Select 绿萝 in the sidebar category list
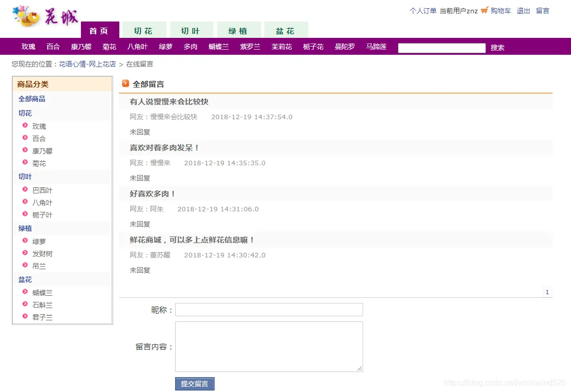This screenshot has height=392, width=571. (x=39, y=242)
